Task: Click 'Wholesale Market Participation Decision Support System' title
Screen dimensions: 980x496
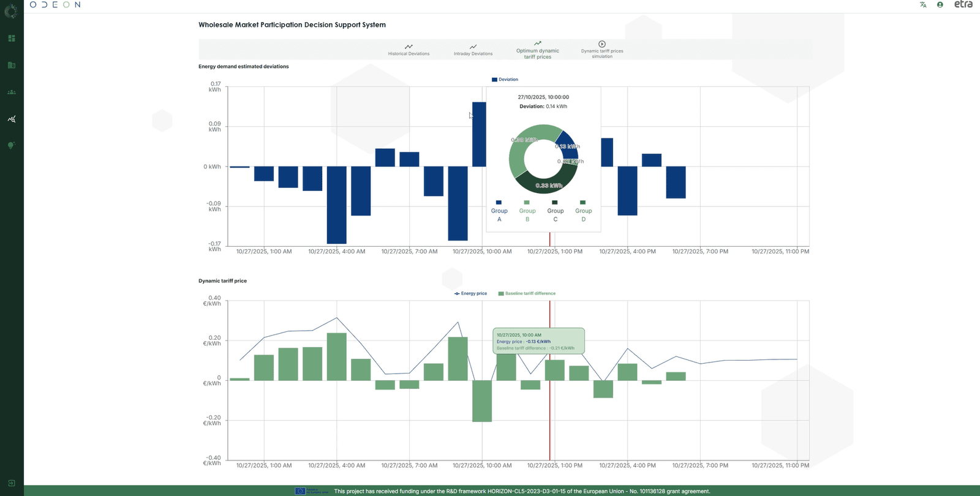Action: 292,25
